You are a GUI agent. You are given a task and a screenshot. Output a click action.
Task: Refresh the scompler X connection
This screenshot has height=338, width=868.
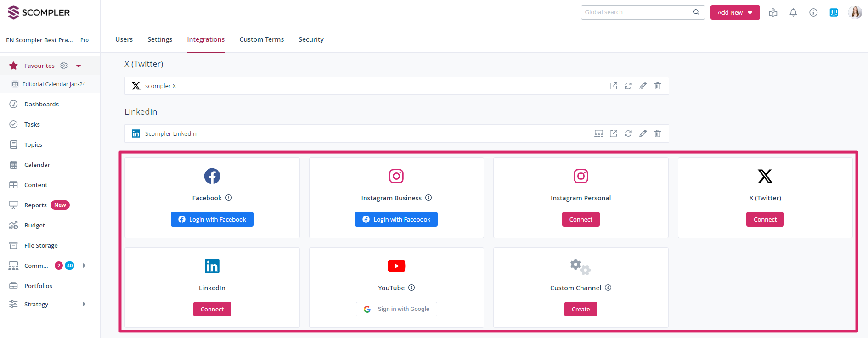coord(628,86)
